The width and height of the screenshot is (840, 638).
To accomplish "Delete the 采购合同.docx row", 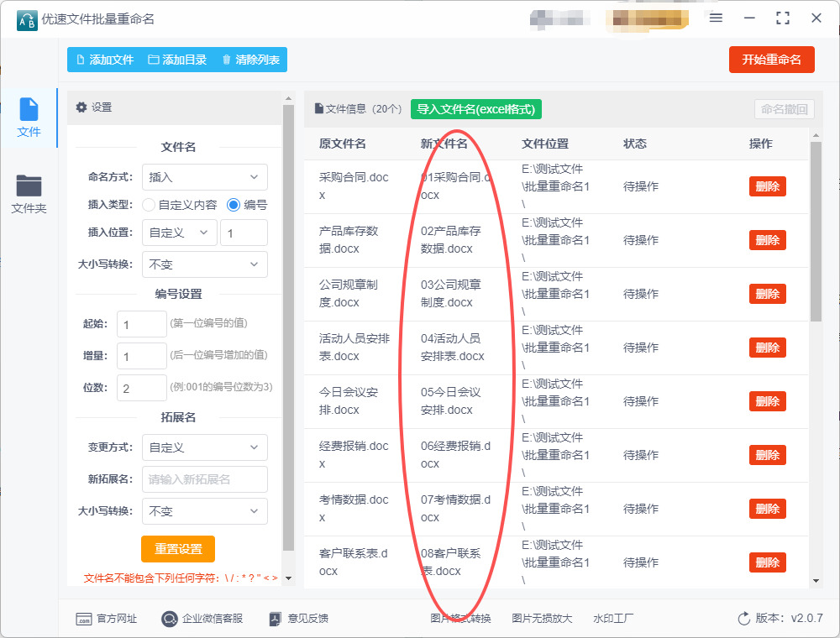I will point(767,186).
